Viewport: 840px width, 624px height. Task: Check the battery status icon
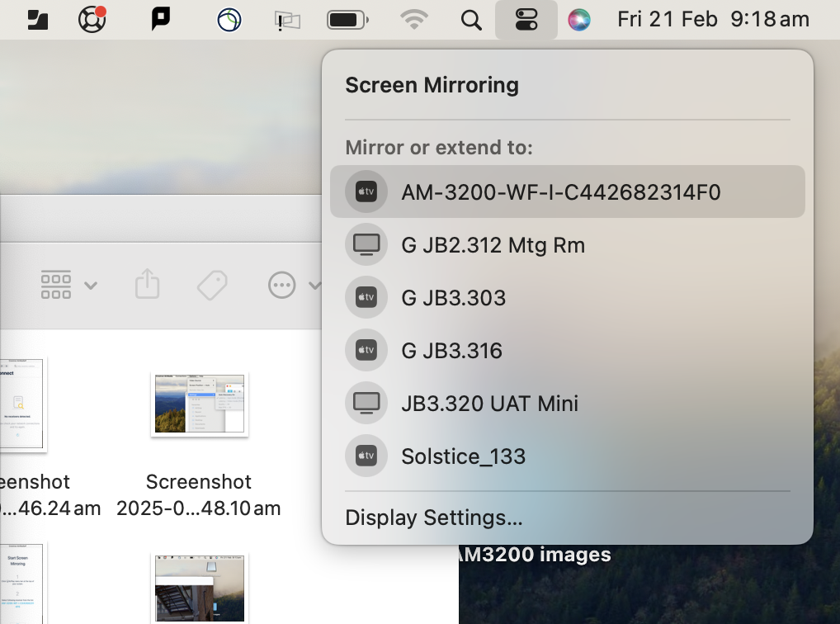point(348,19)
